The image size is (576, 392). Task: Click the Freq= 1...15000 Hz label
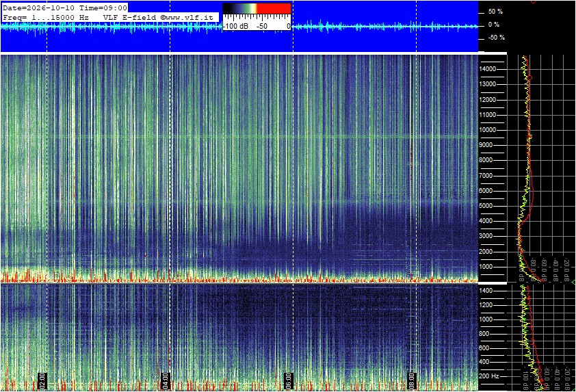pyautogui.click(x=46, y=17)
